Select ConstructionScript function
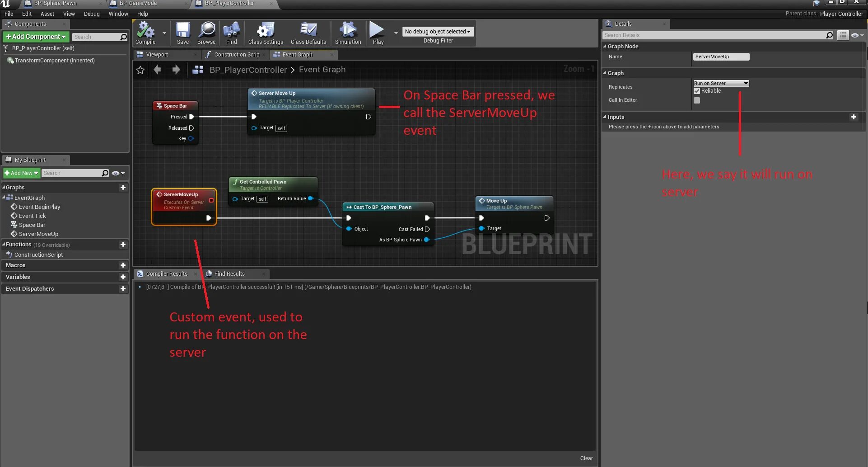Viewport: 868px width, 467px height. tap(38, 255)
